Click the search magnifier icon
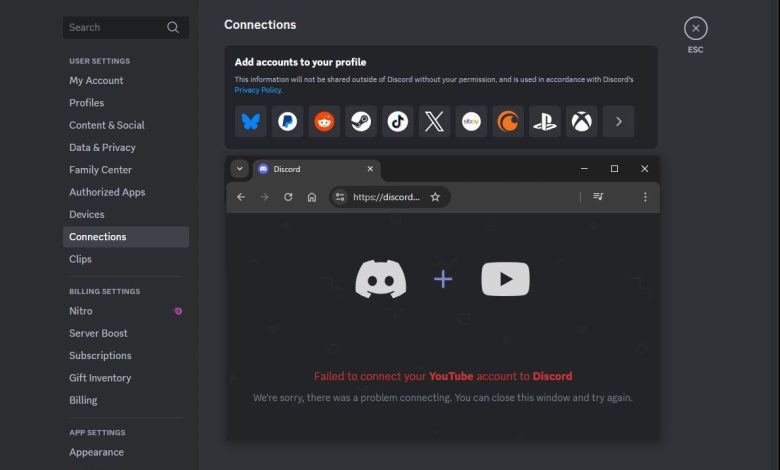This screenshot has width=780, height=470. [173, 27]
